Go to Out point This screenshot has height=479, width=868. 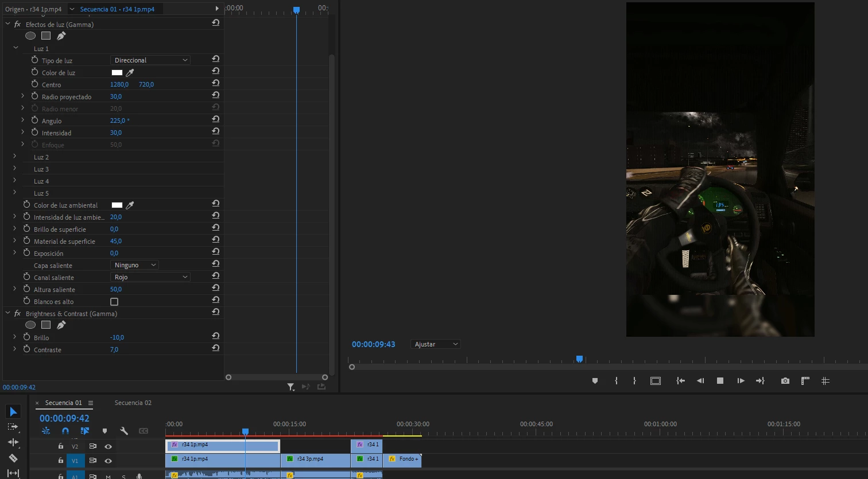pyautogui.click(x=760, y=381)
